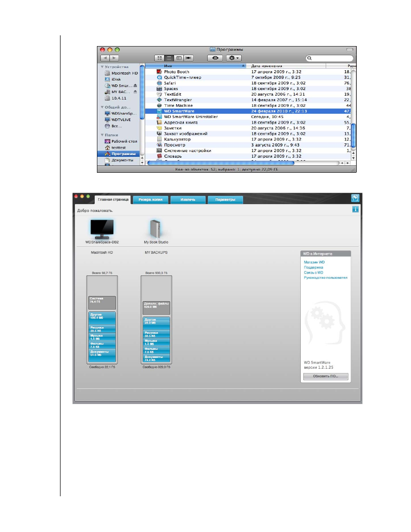The height and width of the screenshot is (532, 411).
Task: Click the Система segment of the Macintosh HD gauge
Action: click(x=102, y=302)
